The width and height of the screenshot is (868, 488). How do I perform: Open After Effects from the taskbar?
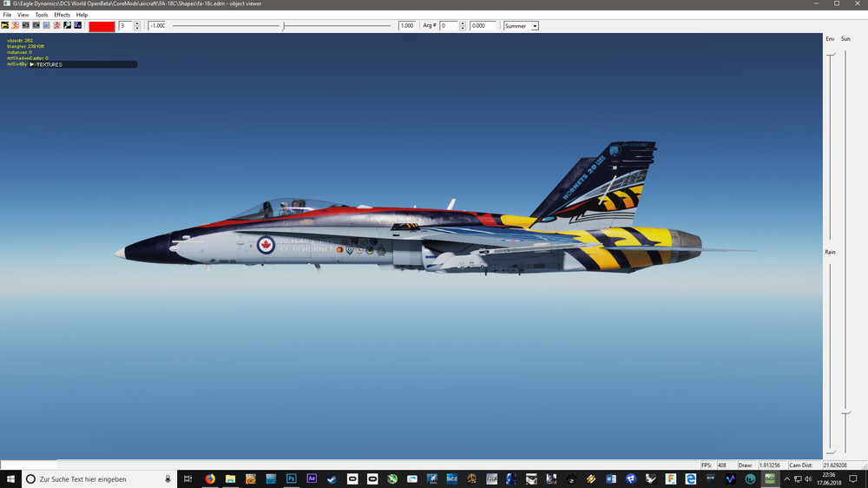click(312, 479)
